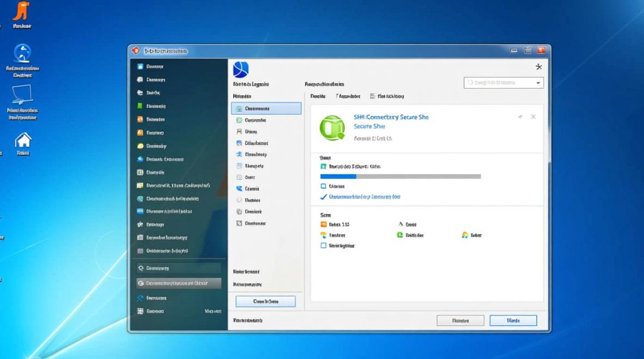The image size is (644, 359).
Task: Select the highlighted gray item in the dark sidebar
Action: click(x=179, y=283)
